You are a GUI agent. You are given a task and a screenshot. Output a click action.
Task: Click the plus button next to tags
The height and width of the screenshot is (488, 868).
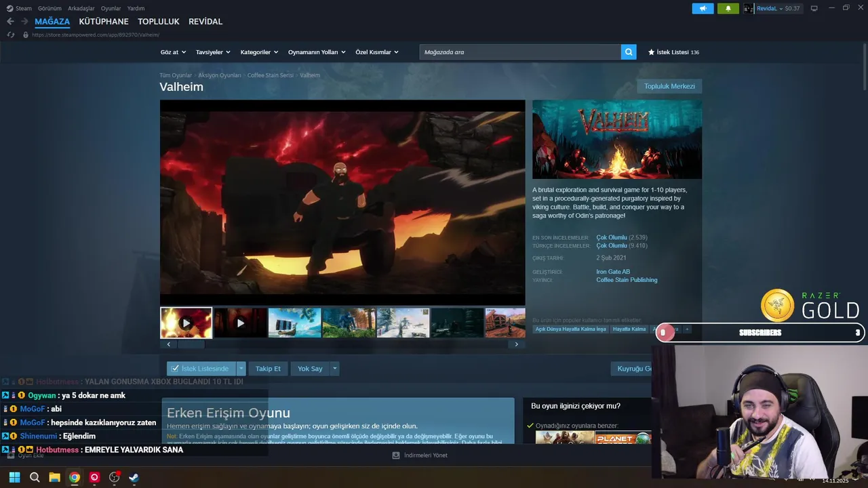687,329
